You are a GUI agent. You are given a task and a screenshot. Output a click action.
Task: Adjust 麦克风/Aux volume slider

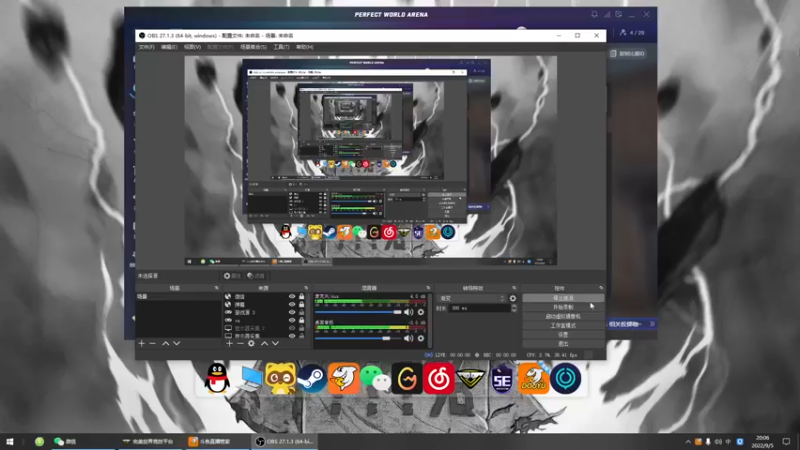coord(358,312)
